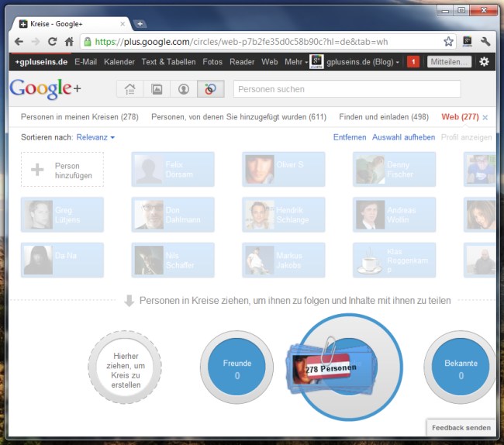Close the Web (277) tab with the x
This screenshot has height=445, width=504.
485,118
